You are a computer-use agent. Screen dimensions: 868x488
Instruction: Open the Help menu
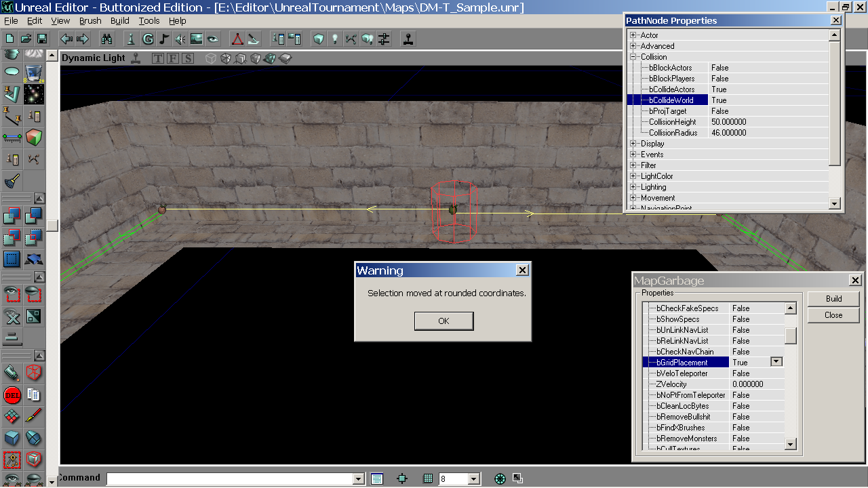click(178, 21)
